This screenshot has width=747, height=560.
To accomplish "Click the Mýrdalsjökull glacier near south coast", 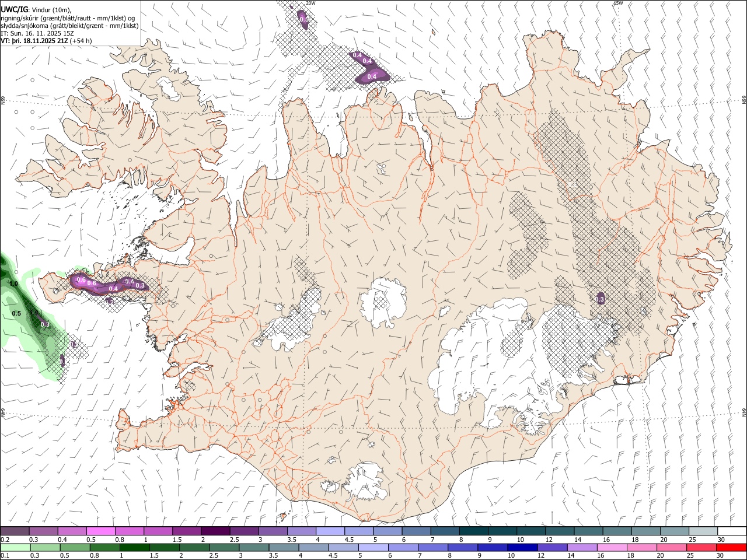I will 366,482.
